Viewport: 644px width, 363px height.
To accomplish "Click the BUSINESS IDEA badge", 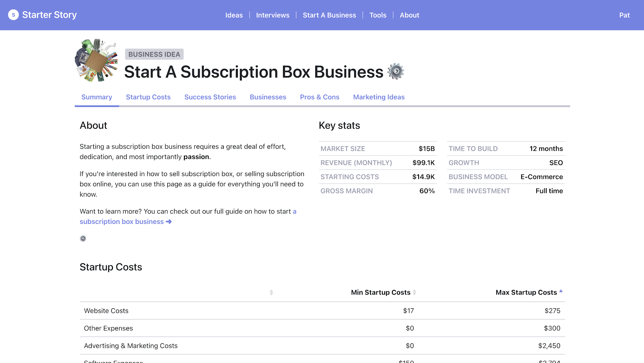I will pos(154,54).
